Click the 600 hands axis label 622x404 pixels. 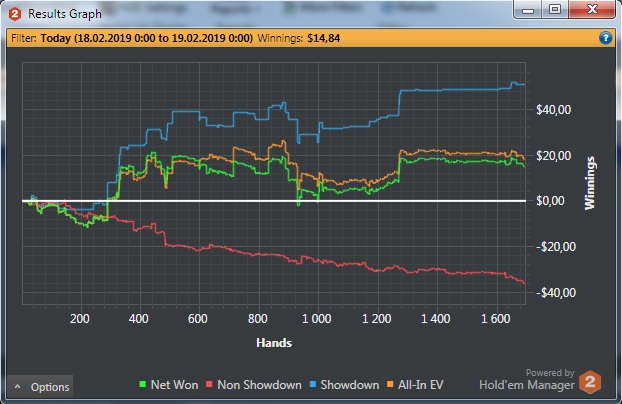(198, 319)
